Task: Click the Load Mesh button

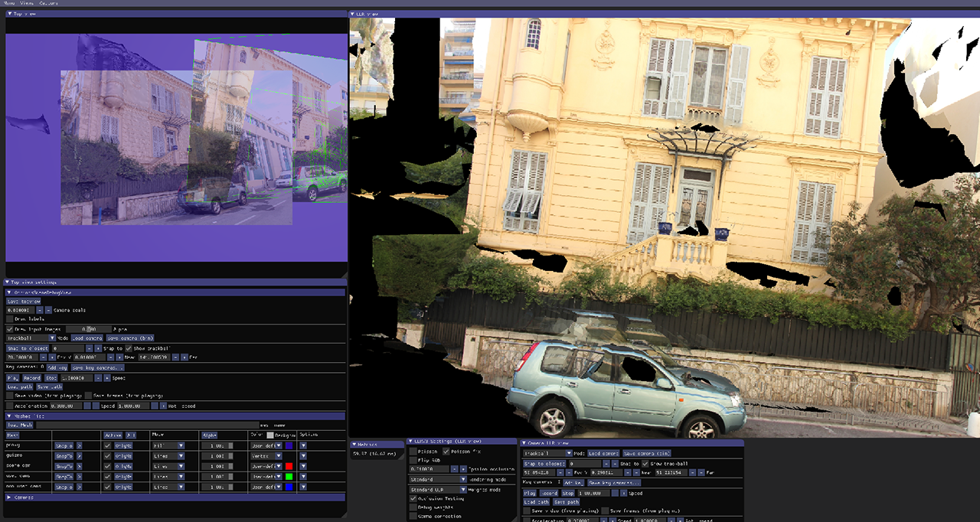Action: click(19, 424)
